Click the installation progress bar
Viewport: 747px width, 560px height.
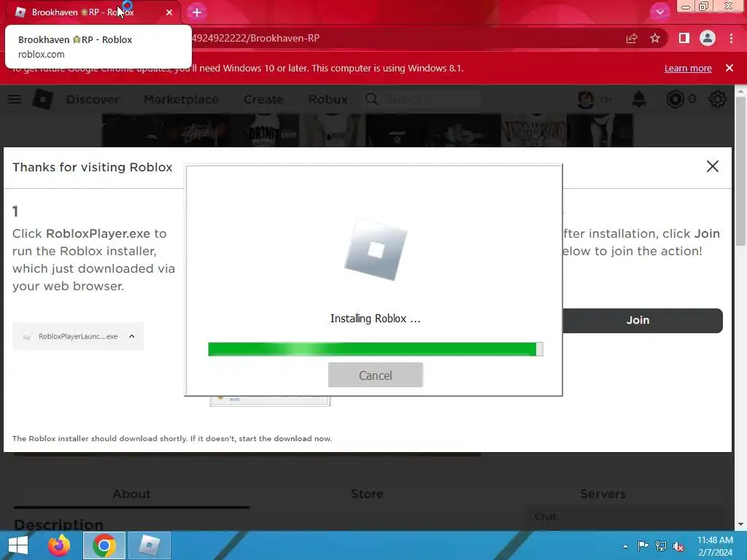(376, 349)
